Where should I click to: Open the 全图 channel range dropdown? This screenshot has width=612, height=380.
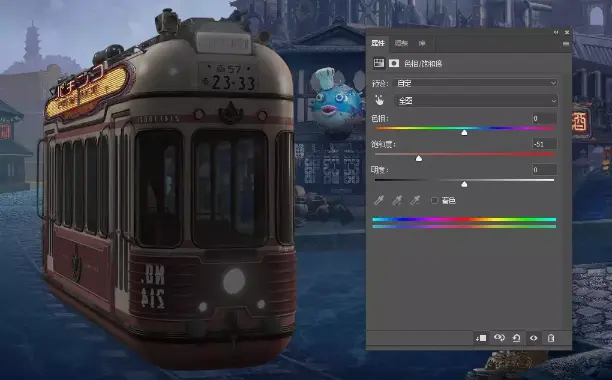475,101
